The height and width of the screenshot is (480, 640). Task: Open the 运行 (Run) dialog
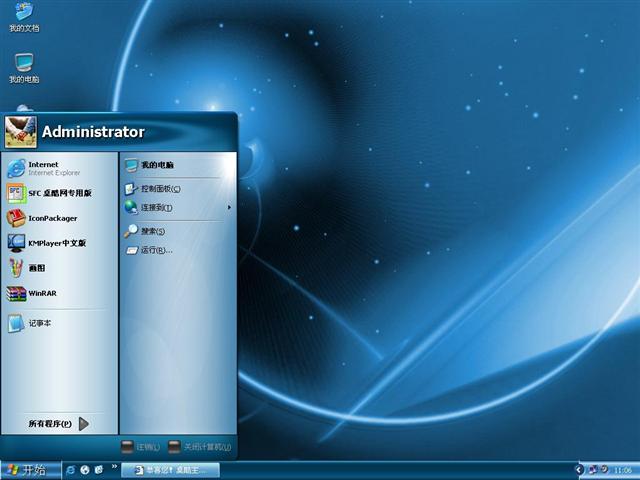click(154, 250)
